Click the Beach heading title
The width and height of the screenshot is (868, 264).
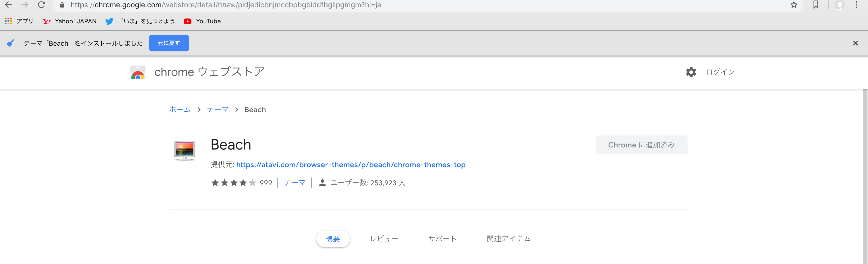(231, 145)
